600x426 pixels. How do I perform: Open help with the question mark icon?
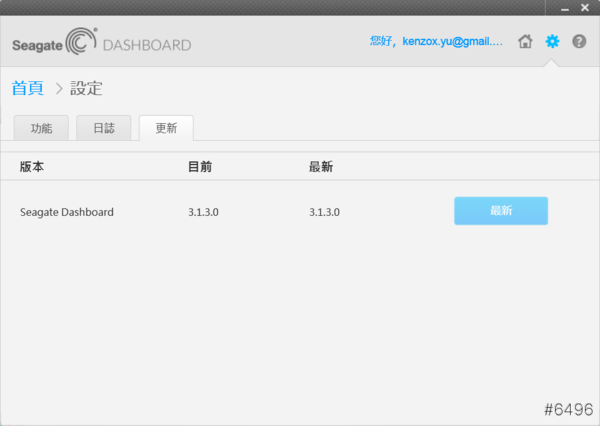(x=579, y=41)
